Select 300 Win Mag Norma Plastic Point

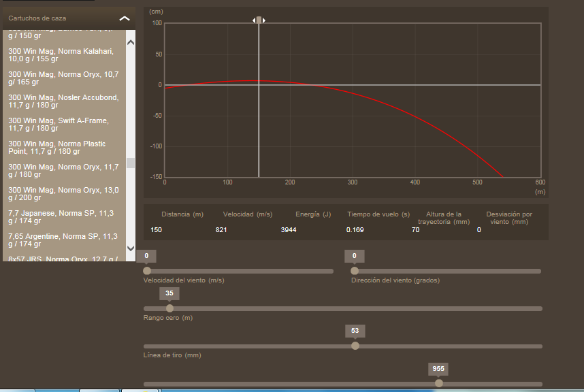62,148
